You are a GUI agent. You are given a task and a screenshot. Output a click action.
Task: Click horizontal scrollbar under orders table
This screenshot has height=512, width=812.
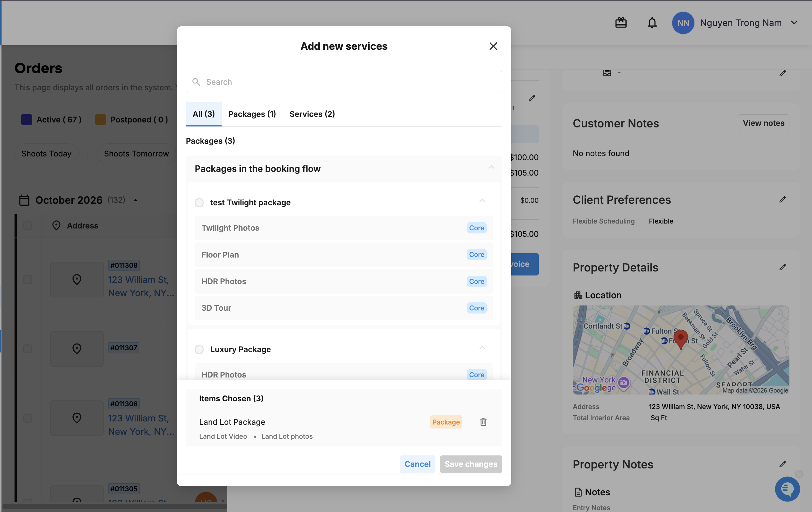click(x=114, y=506)
